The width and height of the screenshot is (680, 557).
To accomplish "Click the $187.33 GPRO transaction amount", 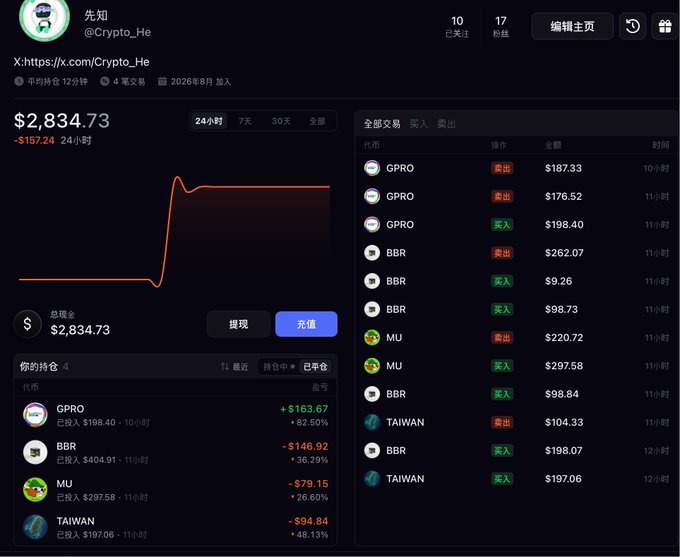I will click(563, 168).
